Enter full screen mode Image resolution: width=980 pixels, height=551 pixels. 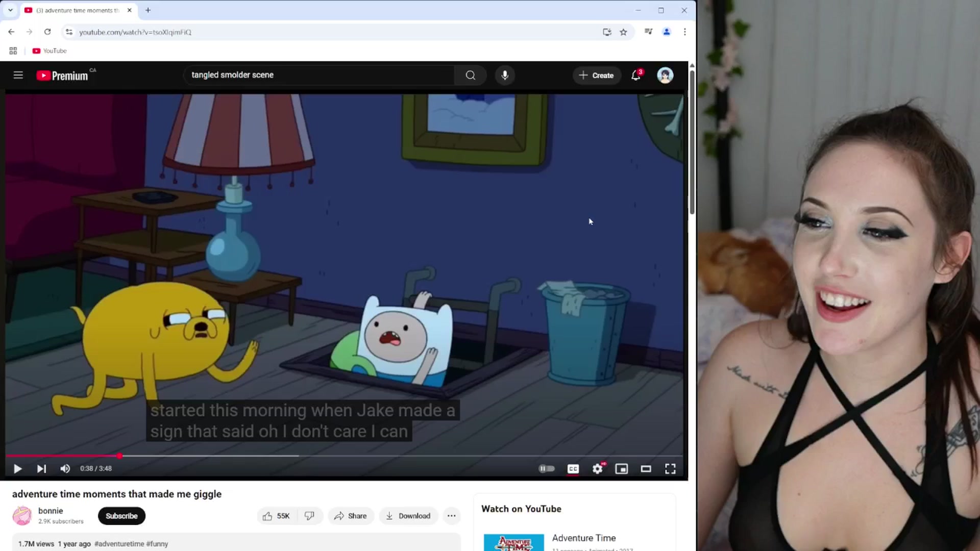670,469
